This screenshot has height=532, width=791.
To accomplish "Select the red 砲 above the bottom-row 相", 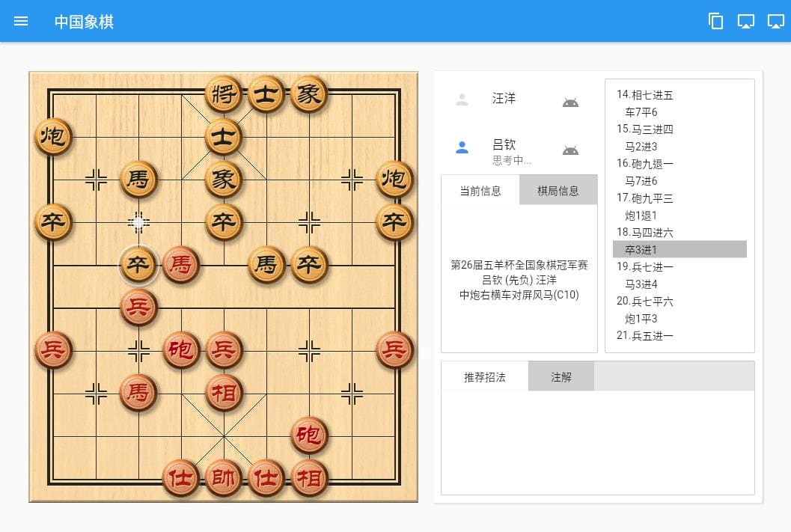I will coord(309,435).
